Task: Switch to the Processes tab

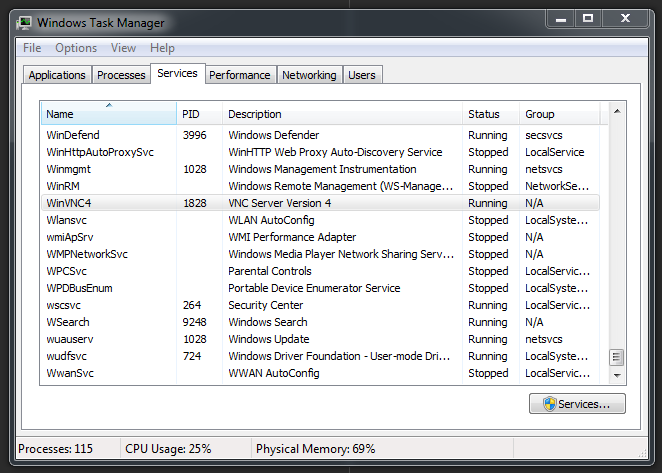Action: (x=121, y=75)
